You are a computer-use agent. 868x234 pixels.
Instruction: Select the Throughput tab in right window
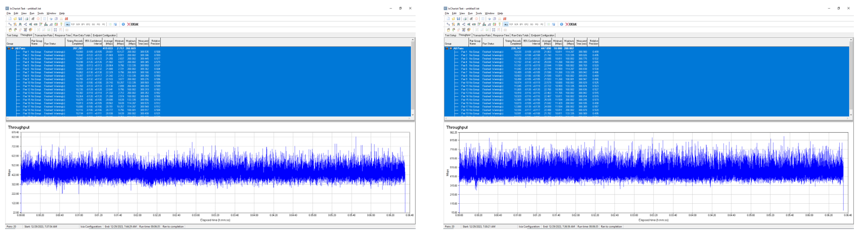point(464,35)
